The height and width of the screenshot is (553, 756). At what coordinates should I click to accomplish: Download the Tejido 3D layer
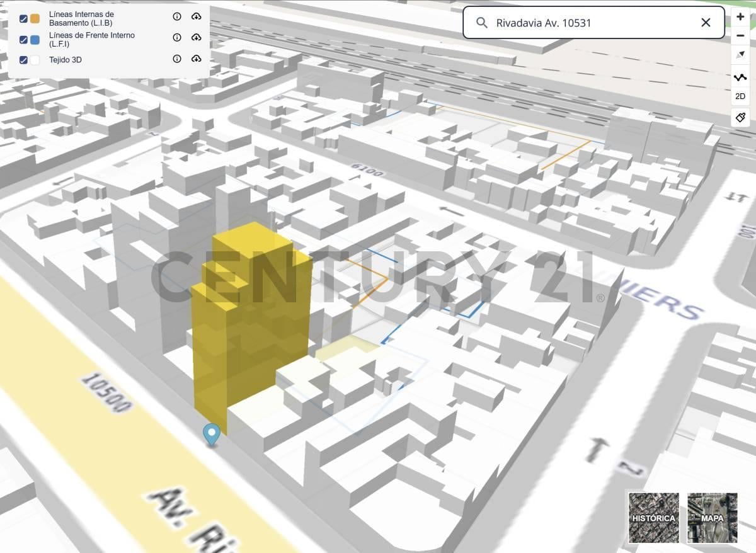coord(196,59)
